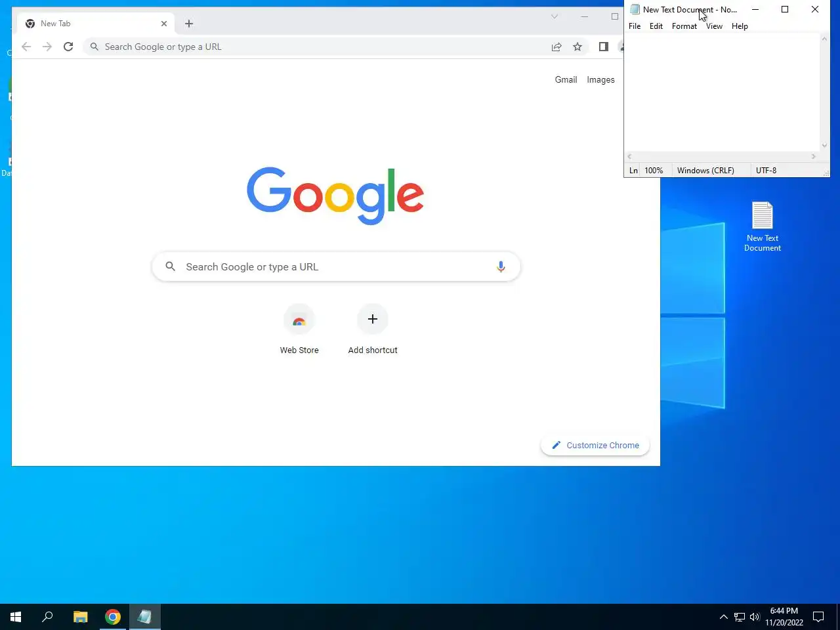Viewport: 840px width, 630px height.
Task: Select the New Tab tab in Chrome
Action: tap(96, 24)
